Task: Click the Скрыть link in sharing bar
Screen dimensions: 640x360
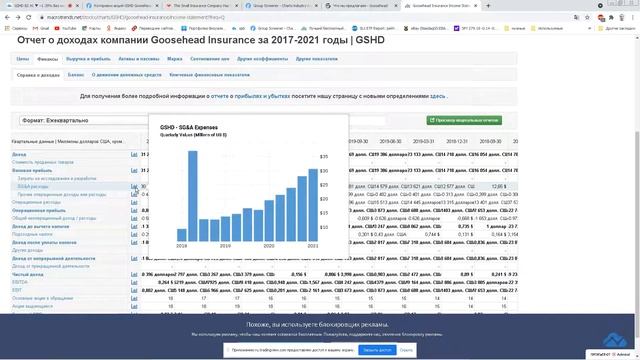Action: tap(406, 350)
